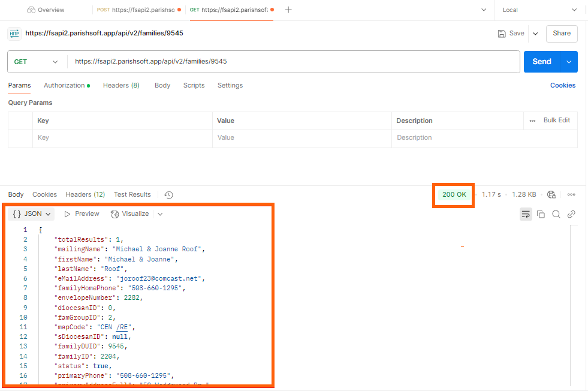
Task: Click the network information globe icon
Action: click(551, 195)
